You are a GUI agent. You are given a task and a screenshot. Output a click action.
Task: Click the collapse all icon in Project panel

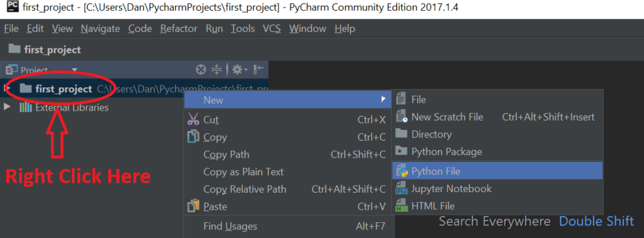tap(216, 70)
